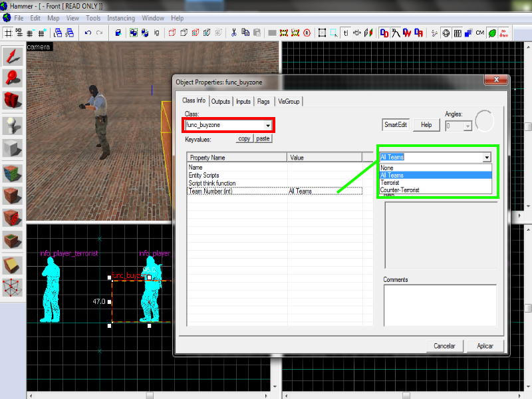Open the File menu
Screen dimensions: 532x399
click(x=19, y=18)
